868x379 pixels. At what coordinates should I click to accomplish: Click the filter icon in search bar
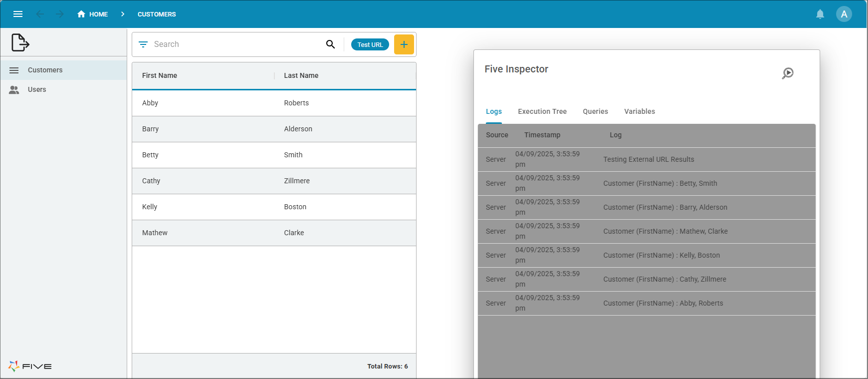pos(143,44)
